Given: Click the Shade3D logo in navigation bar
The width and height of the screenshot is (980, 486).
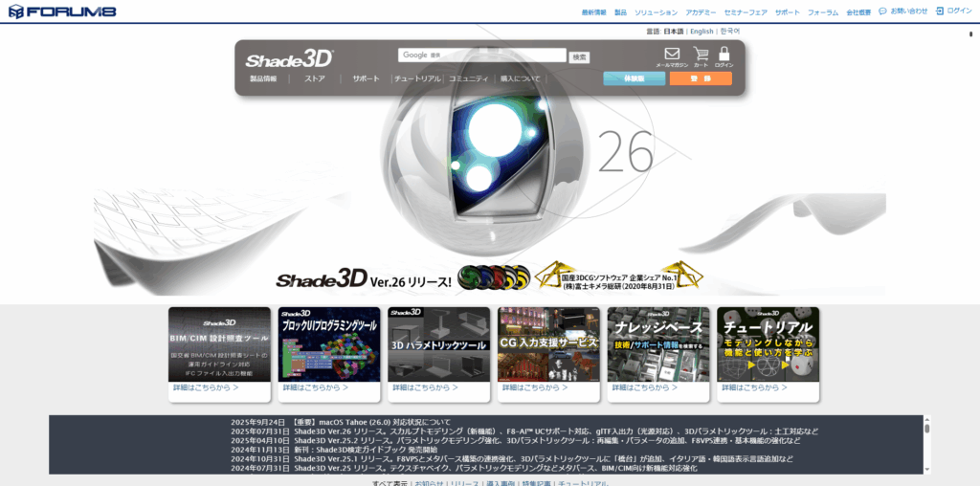Looking at the screenshot, I should [288, 58].
